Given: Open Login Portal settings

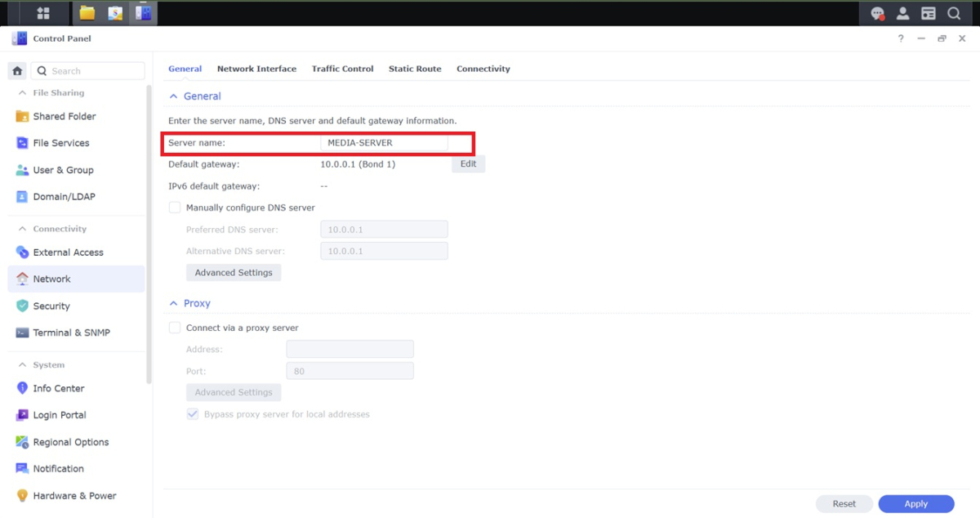Looking at the screenshot, I should coord(76,415).
